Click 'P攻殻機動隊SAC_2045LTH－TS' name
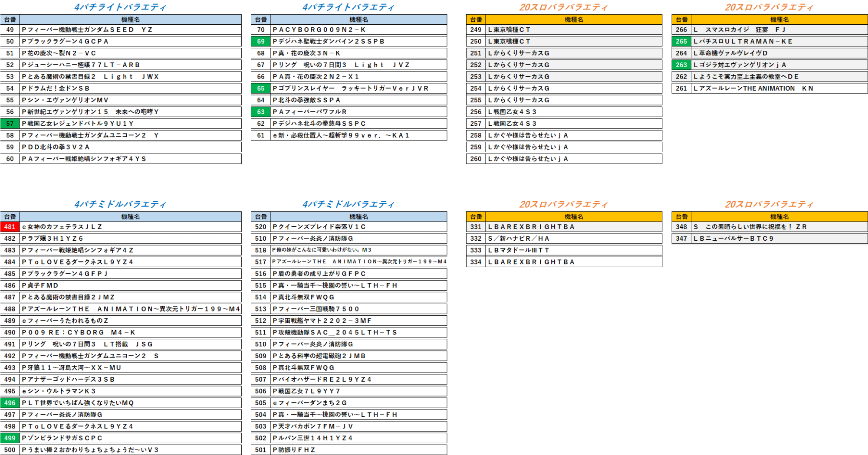 [359, 332]
